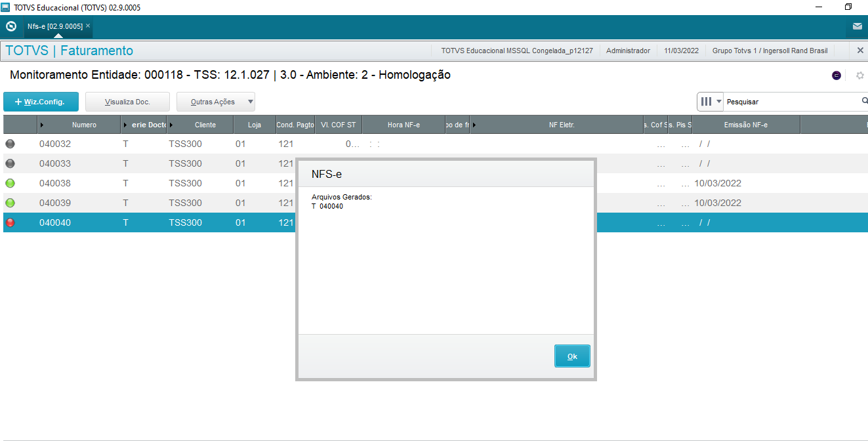Image resolution: width=868 pixels, height=441 pixels.
Task: Click the app icon in title bar
Action: coord(6,7)
